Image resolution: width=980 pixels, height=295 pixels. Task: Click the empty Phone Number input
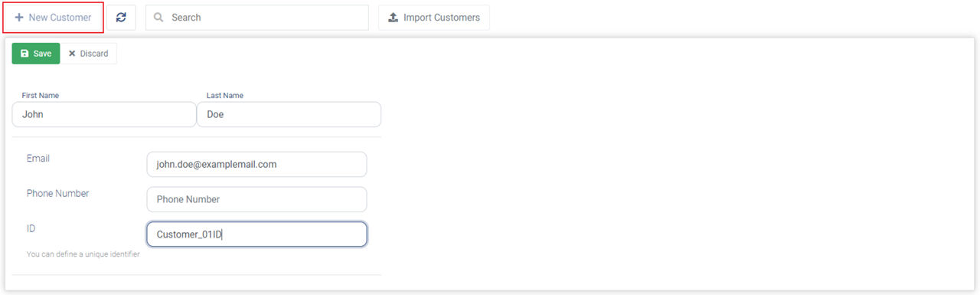click(256, 199)
